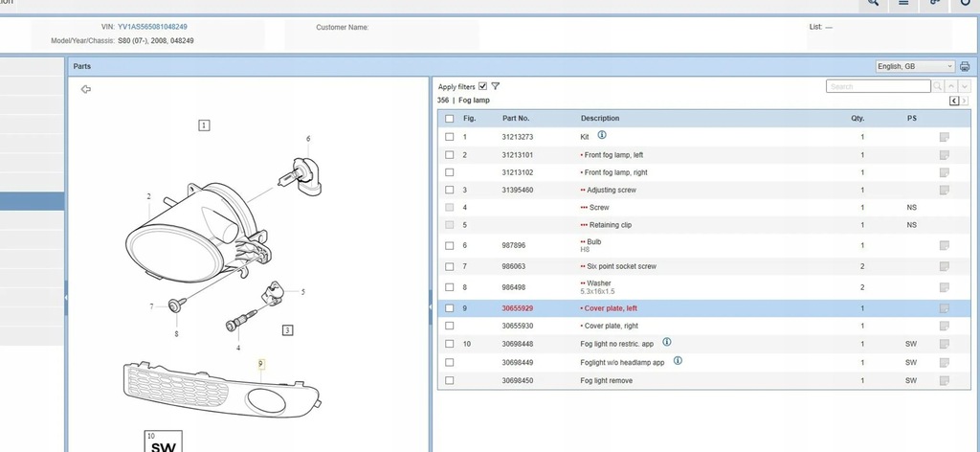Sort by the Part No. column header
The height and width of the screenshot is (452, 980).
pos(516,118)
